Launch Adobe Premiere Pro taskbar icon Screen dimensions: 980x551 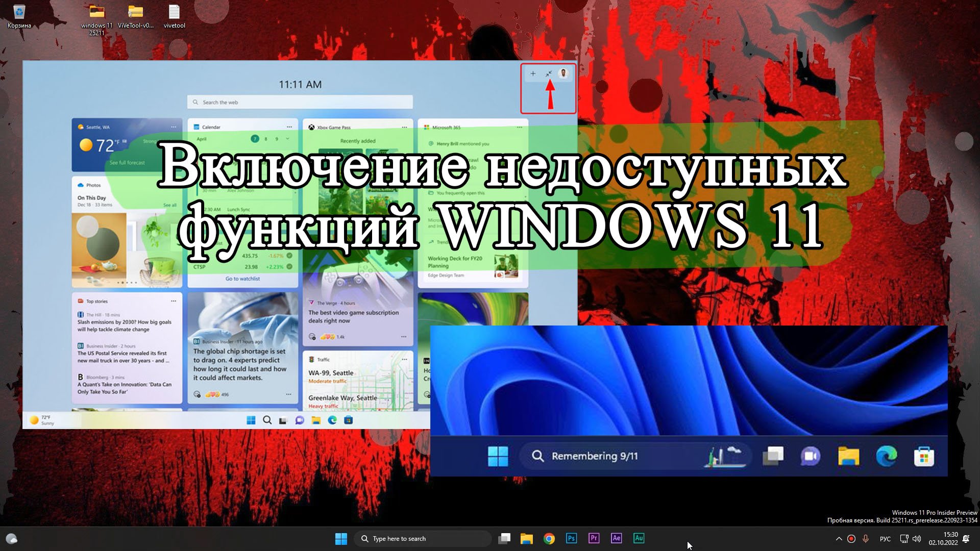pyautogui.click(x=594, y=538)
